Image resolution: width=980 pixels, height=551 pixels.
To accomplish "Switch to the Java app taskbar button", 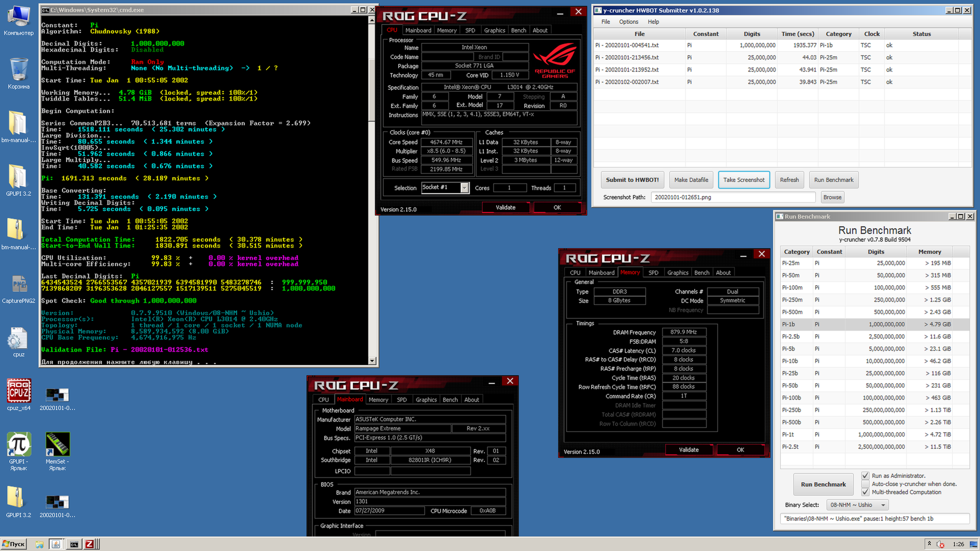I will click(x=56, y=544).
